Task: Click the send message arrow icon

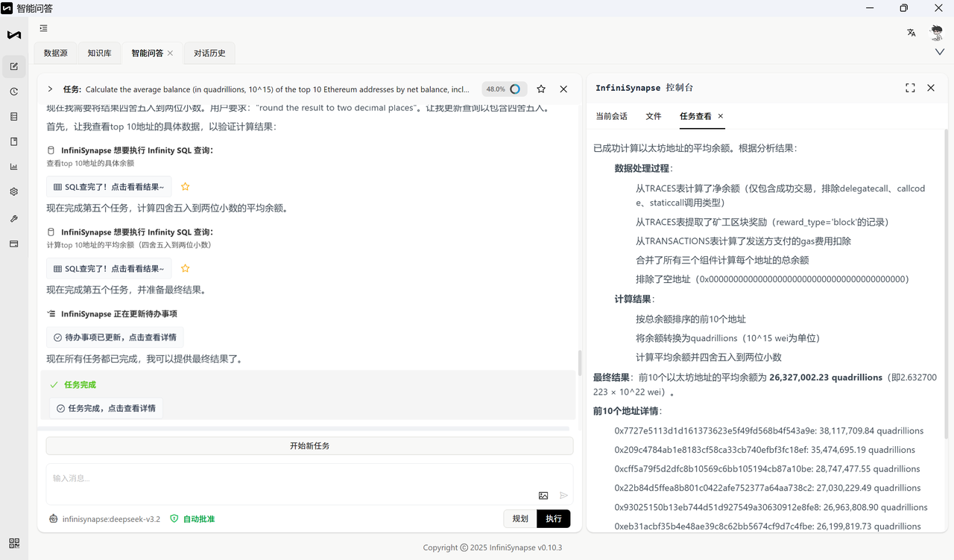Action: pyautogui.click(x=564, y=495)
